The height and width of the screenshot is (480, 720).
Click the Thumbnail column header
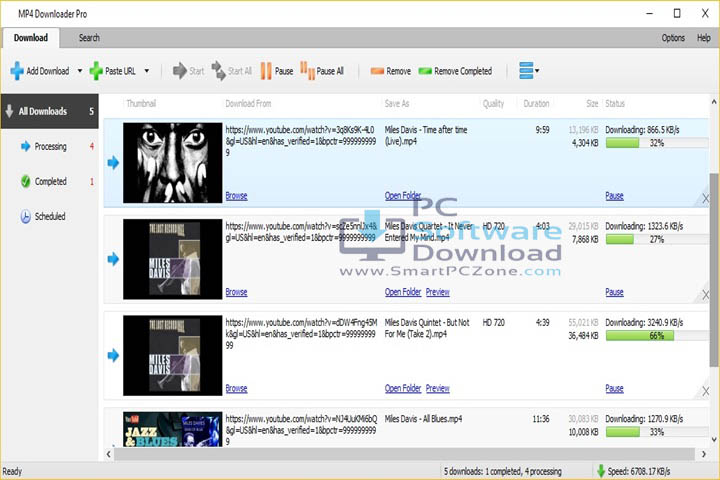[x=141, y=103]
